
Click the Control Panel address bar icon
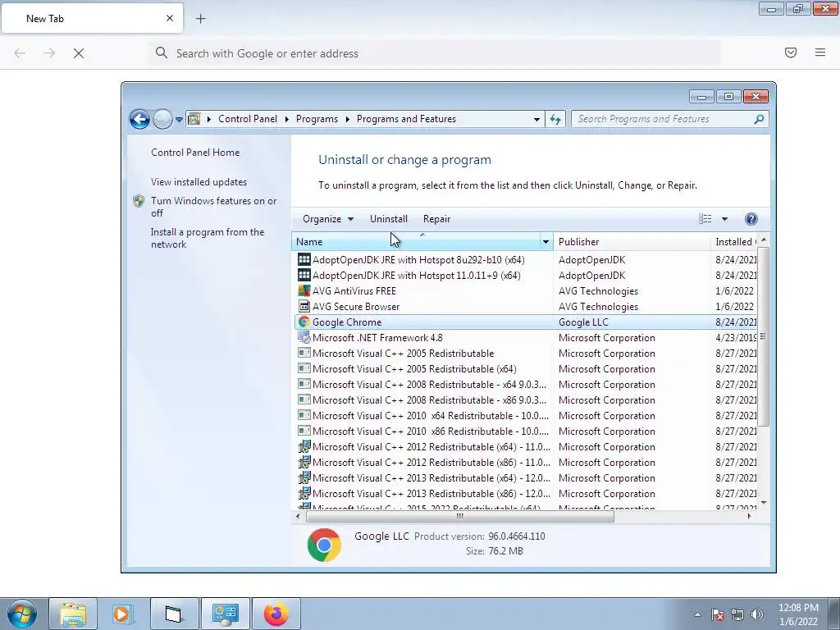(194, 119)
